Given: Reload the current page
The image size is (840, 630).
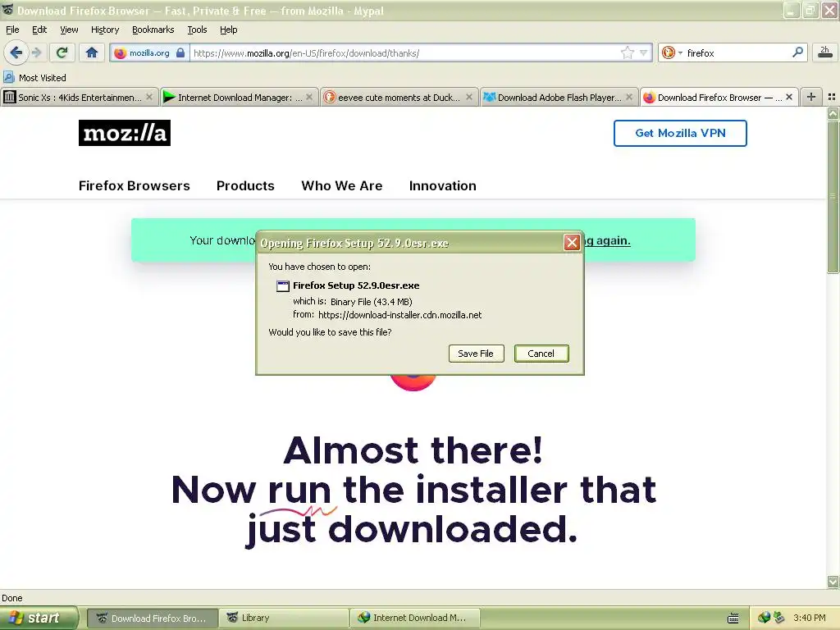Looking at the screenshot, I should [x=62, y=52].
